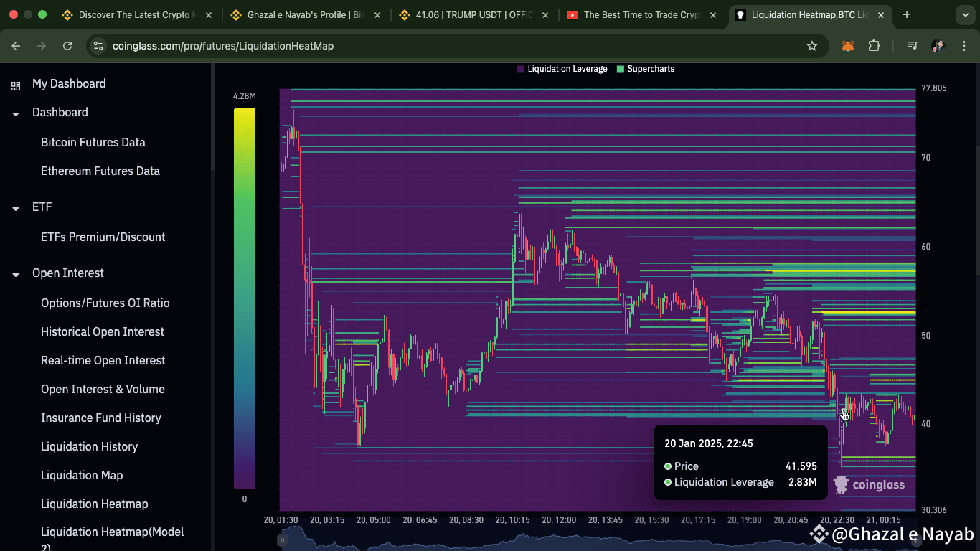Click the Open Interest section label

pyautogui.click(x=68, y=273)
